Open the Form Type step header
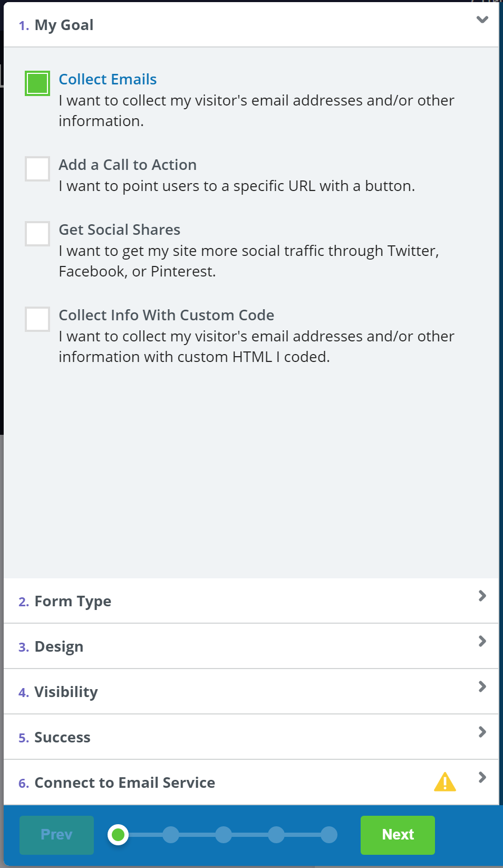The width and height of the screenshot is (503, 868). [x=73, y=602]
